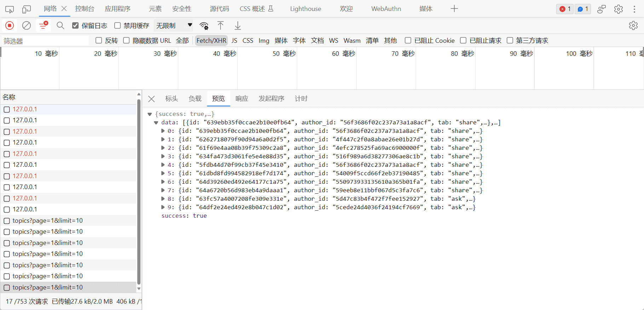Click the inspect element picker icon

(10, 9)
